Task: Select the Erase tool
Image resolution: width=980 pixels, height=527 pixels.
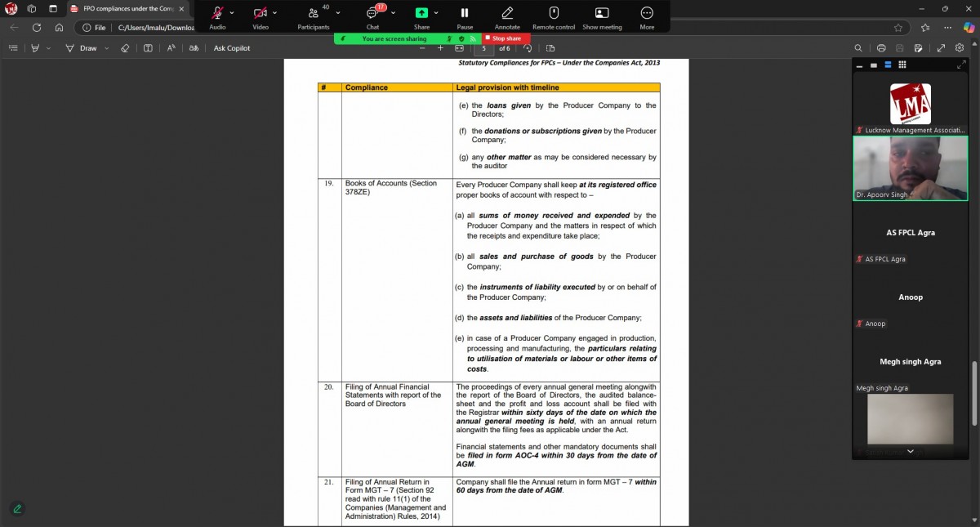Action: click(x=125, y=48)
